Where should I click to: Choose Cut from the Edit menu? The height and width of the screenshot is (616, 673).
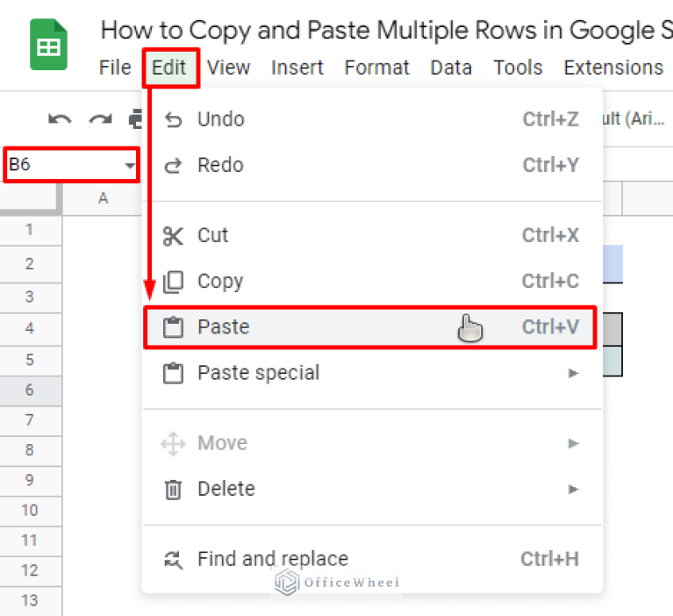click(372, 236)
